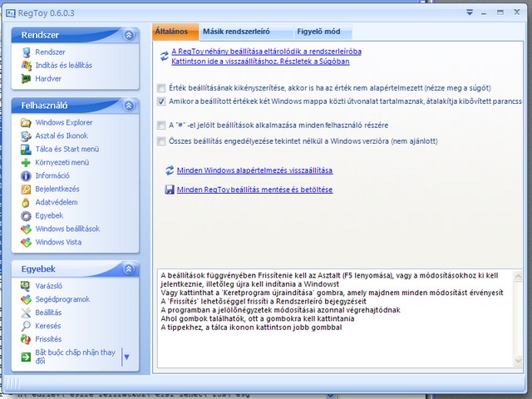This screenshot has height=399, width=532.
Task: Click the Frissítés refresh icon
Action: tap(26, 339)
